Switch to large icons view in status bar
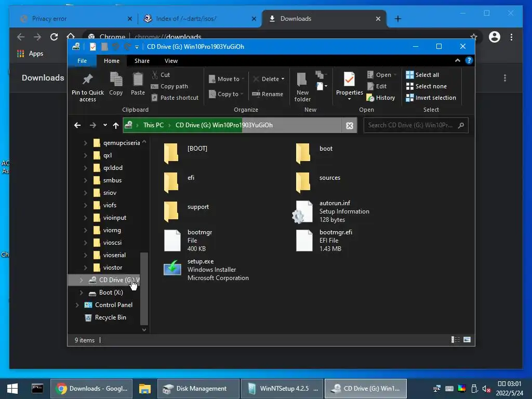 pos(467,340)
